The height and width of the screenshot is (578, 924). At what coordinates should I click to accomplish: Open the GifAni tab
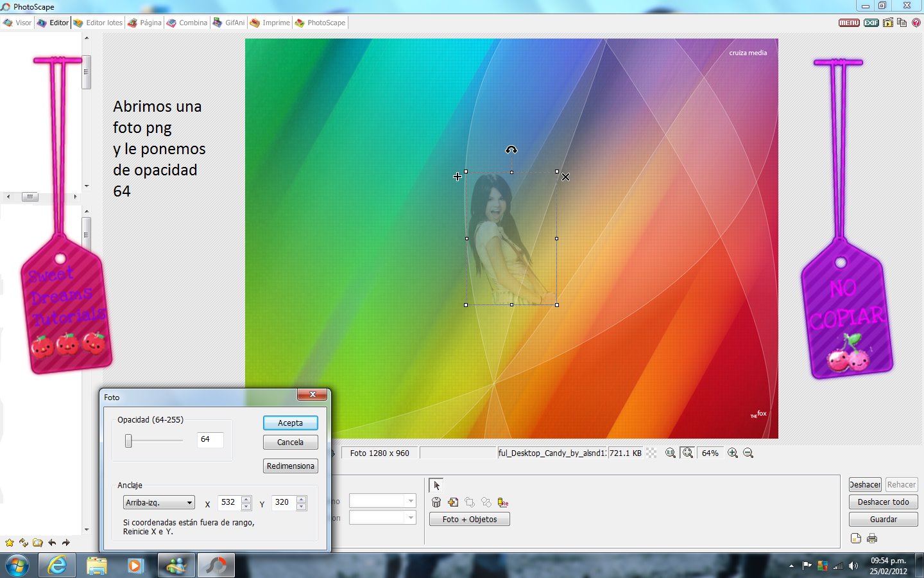coord(228,22)
